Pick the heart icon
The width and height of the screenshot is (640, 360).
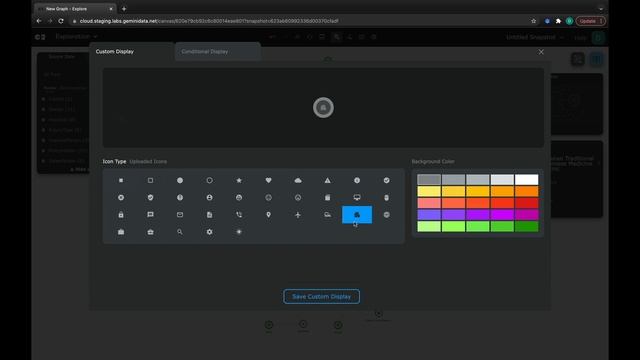268,180
